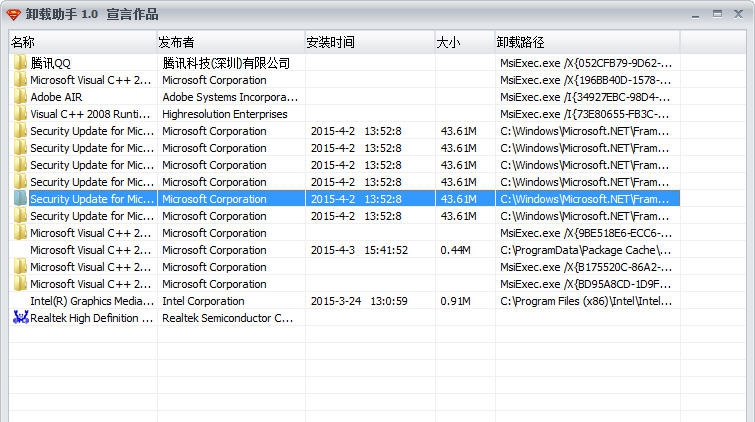The image size is (755, 422).
Task: Click the 0.44M size cell
Action: pos(455,250)
